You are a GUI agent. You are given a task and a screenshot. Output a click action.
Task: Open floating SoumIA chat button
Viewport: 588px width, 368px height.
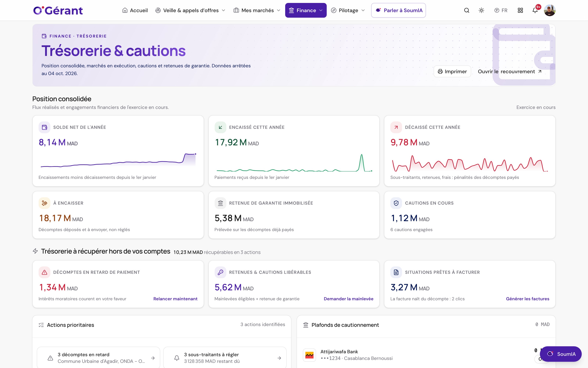(561, 354)
